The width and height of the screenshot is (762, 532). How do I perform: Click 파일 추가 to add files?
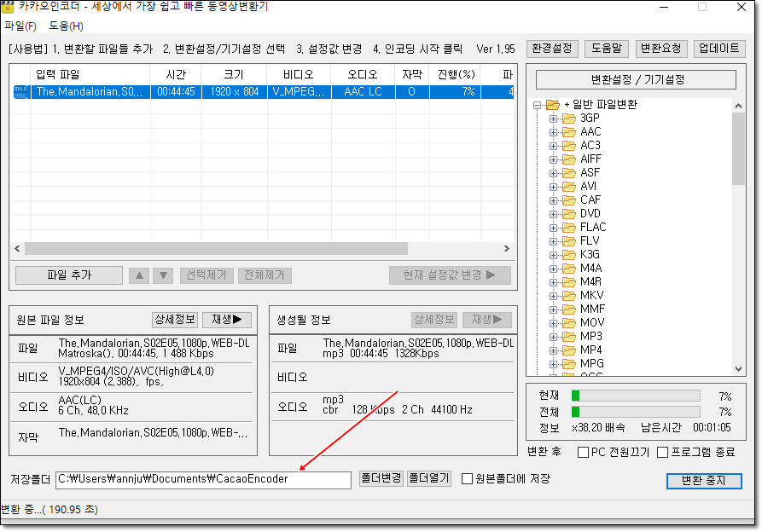(x=69, y=275)
